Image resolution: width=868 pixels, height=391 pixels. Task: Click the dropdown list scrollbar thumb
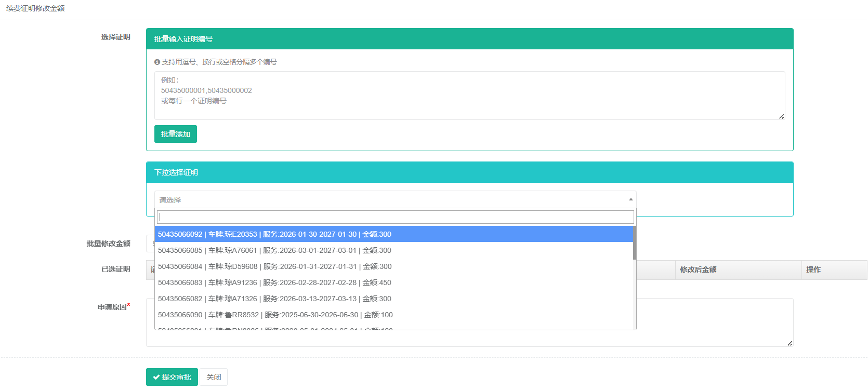pyautogui.click(x=634, y=242)
